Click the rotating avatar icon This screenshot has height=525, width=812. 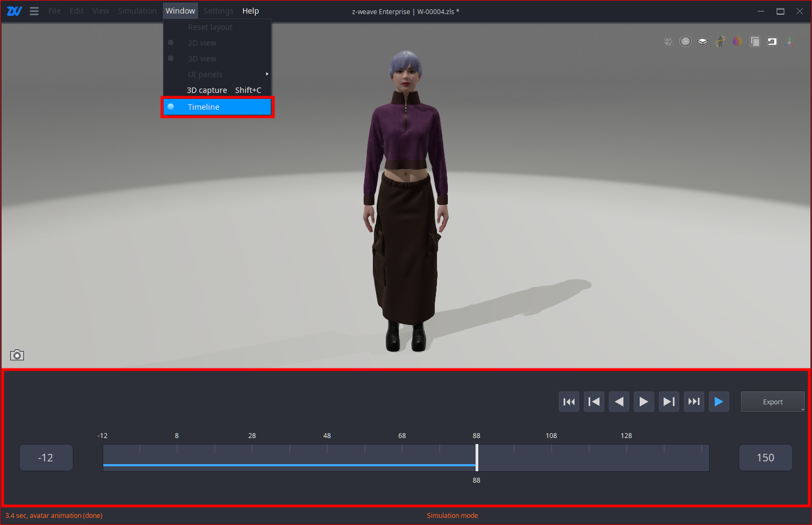click(720, 41)
